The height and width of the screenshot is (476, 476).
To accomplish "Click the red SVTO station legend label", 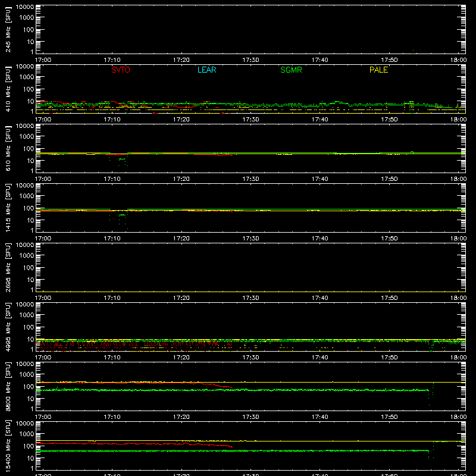I will coord(121,70).
